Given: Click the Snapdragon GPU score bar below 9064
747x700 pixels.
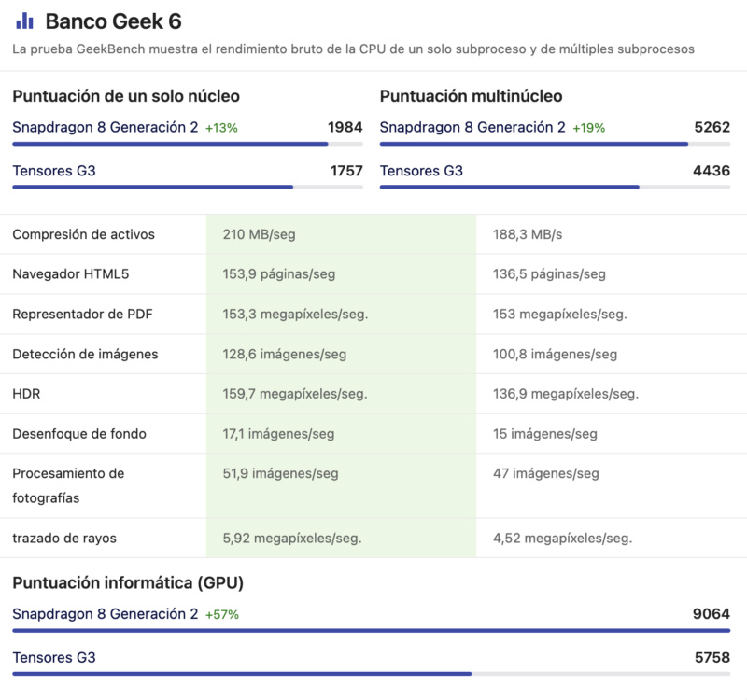Looking at the screenshot, I should (x=371, y=631).
